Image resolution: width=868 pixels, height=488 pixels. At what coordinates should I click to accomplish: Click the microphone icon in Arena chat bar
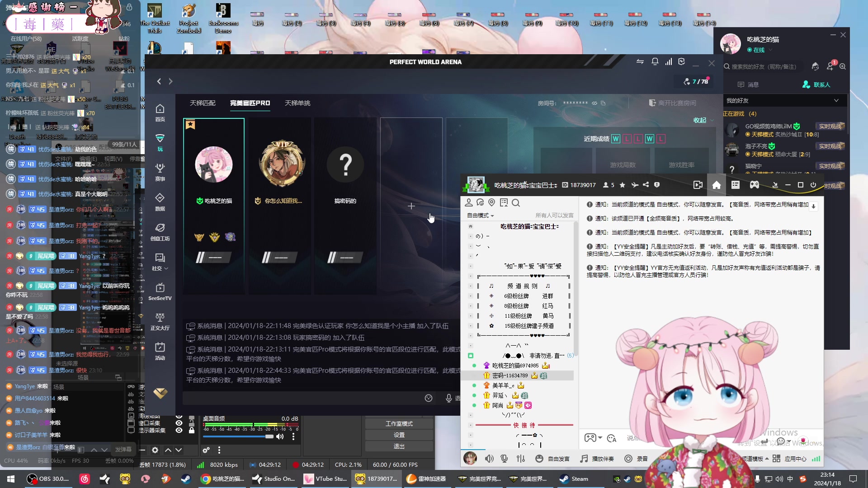click(x=448, y=398)
